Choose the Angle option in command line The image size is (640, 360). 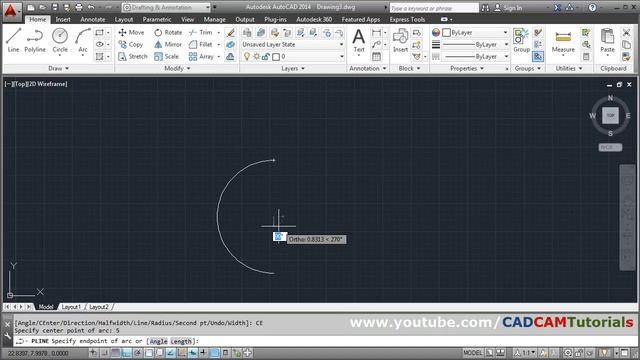(x=158, y=341)
